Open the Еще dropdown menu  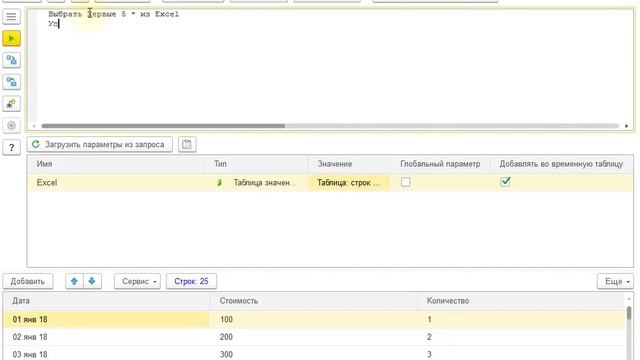(615, 281)
